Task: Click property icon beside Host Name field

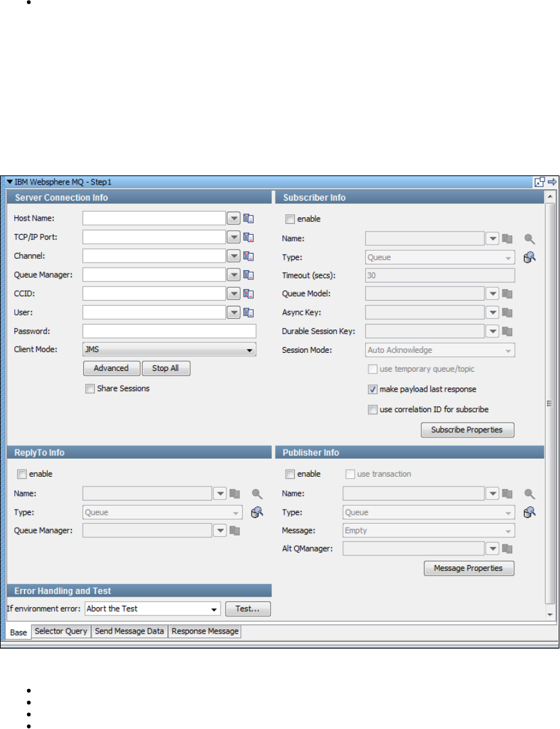Action: pyautogui.click(x=248, y=219)
